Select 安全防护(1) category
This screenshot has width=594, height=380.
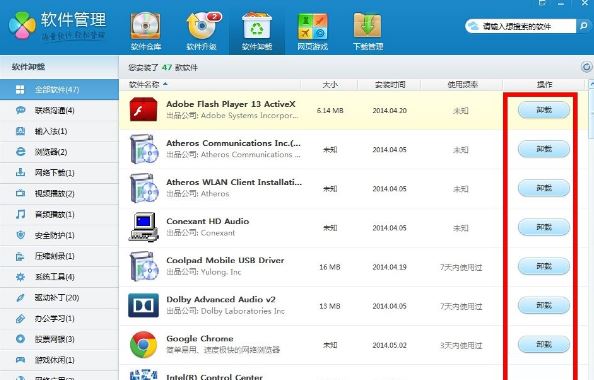click(59, 235)
